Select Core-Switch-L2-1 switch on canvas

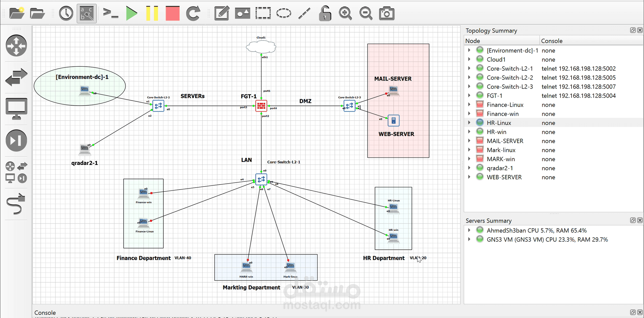pyautogui.click(x=261, y=180)
